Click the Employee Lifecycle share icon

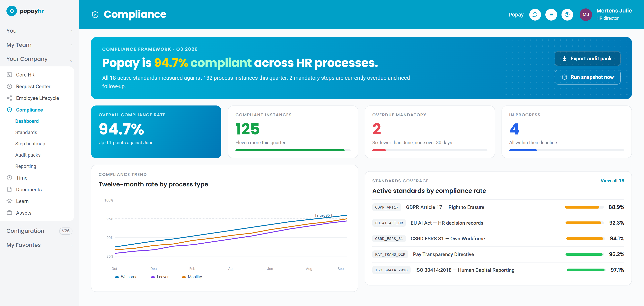(9, 98)
